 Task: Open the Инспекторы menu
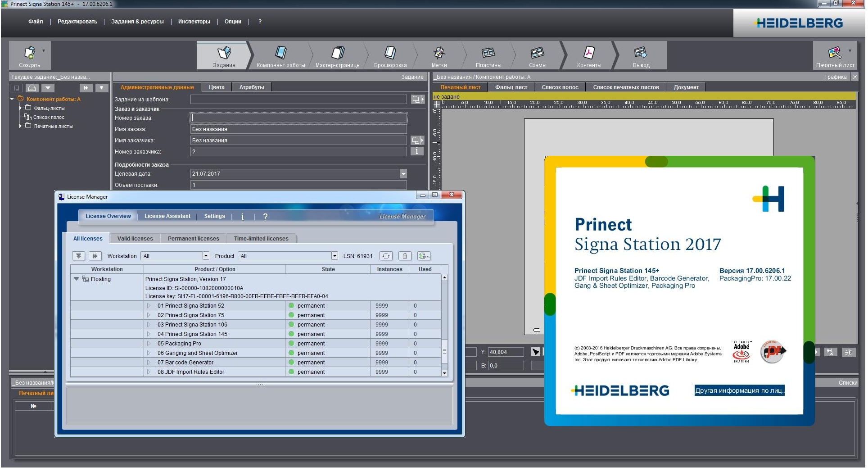click(x=194, y=22)
